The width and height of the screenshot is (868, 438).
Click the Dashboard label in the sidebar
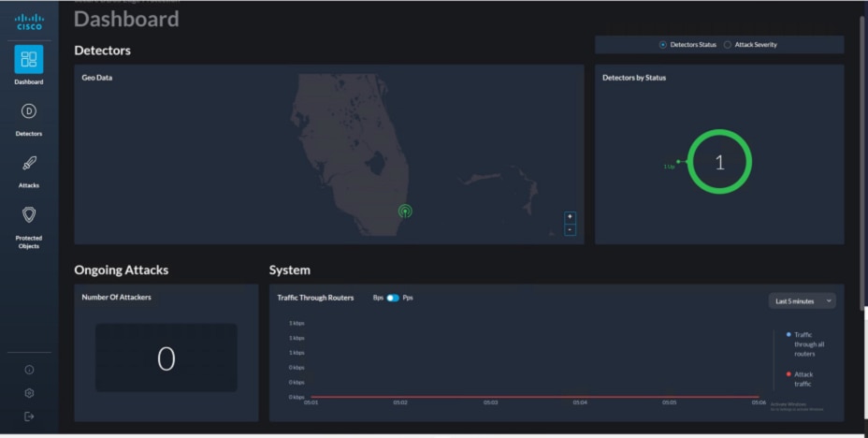click(x=29, y=82)
